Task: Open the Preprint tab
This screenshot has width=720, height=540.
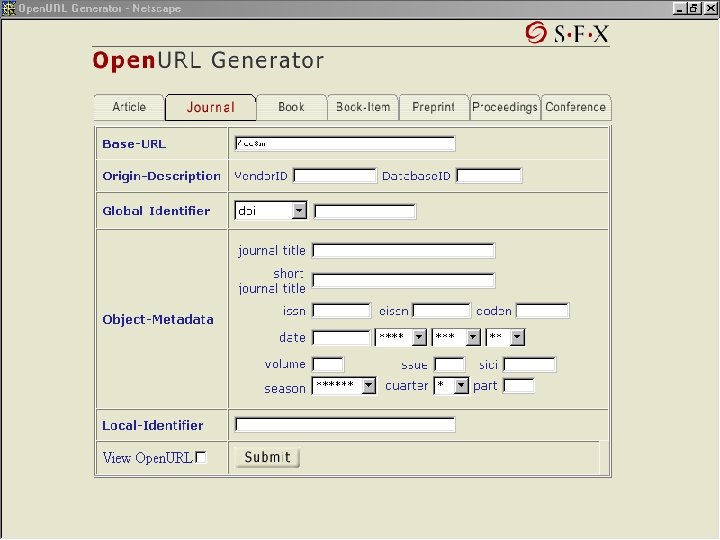Action: 433,107
